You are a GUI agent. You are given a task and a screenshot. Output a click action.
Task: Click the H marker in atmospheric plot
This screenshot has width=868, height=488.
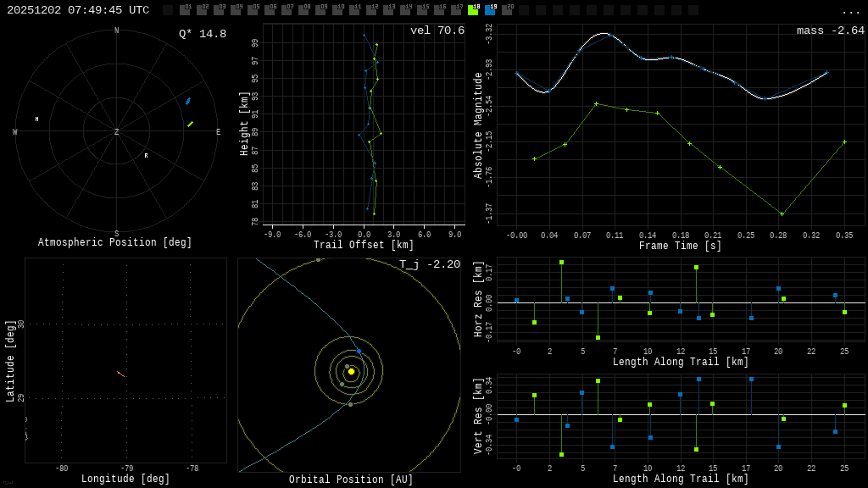[x=36, y=119]
